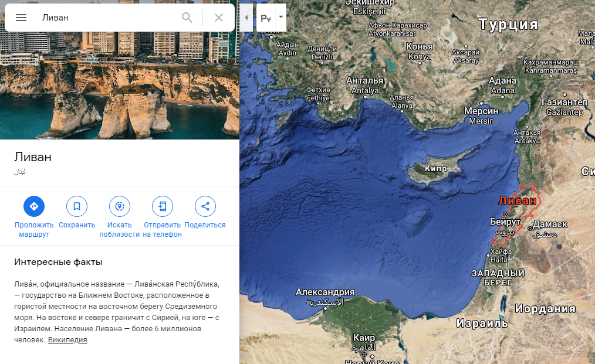
Task: Collapse the side panel with arrow
Action: pos(246,18)
